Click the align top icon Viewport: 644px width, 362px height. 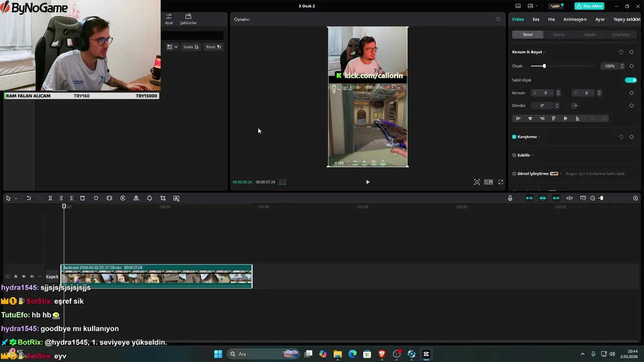pyautogui.click(x=553, y=119)
